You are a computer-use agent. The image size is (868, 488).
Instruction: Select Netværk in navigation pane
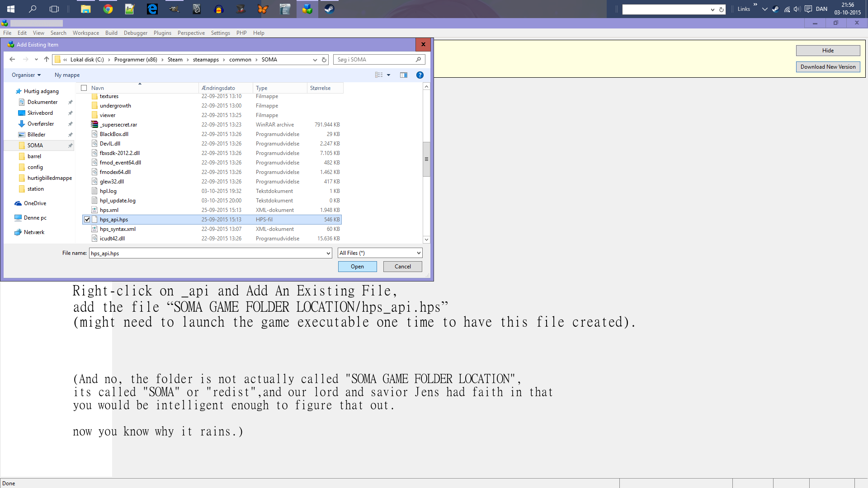(34, 232)
